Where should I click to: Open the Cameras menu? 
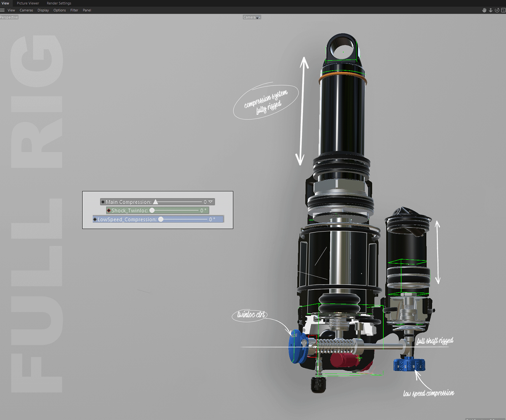click(x=26, y=10)
